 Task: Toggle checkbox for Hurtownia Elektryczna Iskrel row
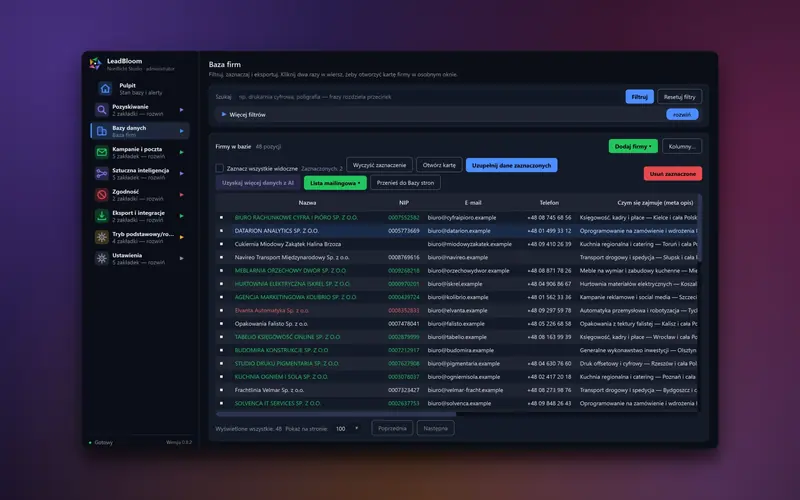(x=221, y=284)
